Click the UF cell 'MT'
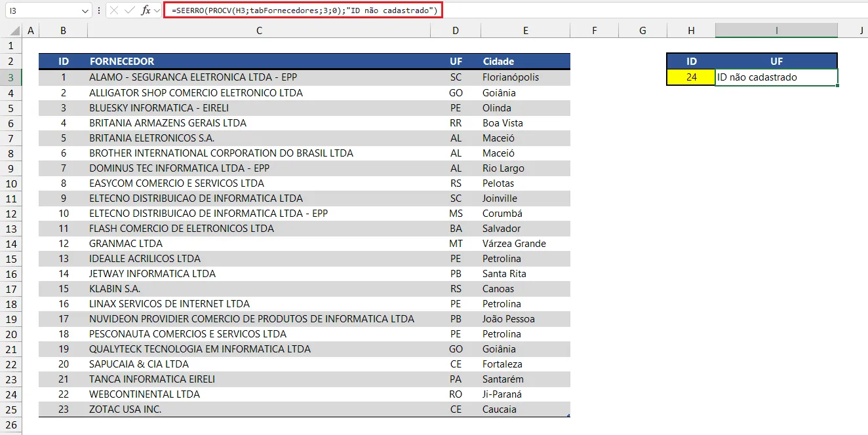Viewport: 868px width, 435px height. click(x=456, y=243)
